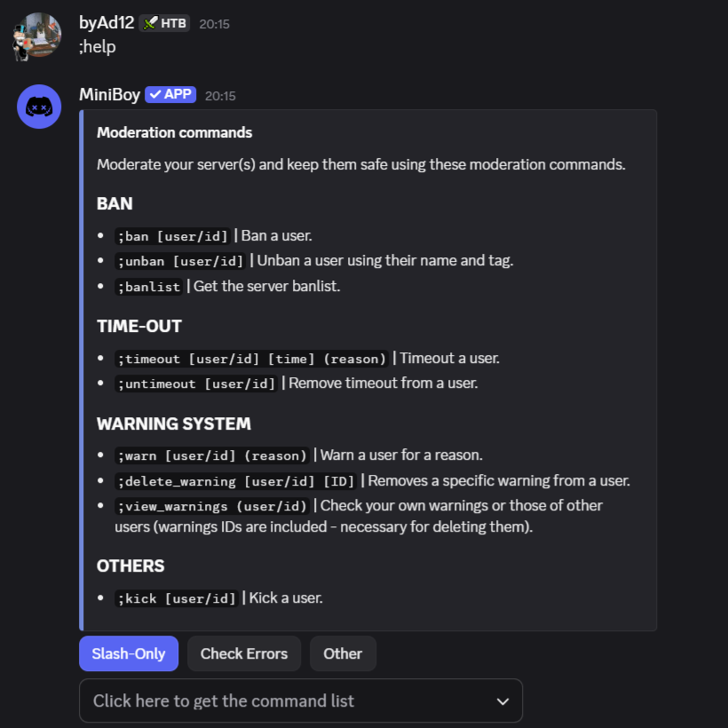The image size is (728, 728).
Task: Click the ;timeout command code block
Action: tap(252, 359)
